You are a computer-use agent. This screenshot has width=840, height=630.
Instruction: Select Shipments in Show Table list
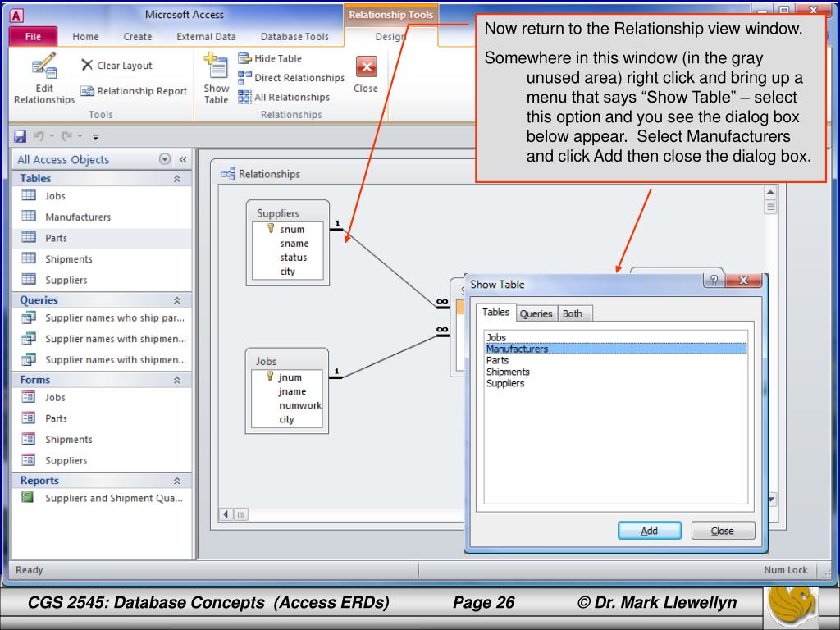(x=615, y=372)
